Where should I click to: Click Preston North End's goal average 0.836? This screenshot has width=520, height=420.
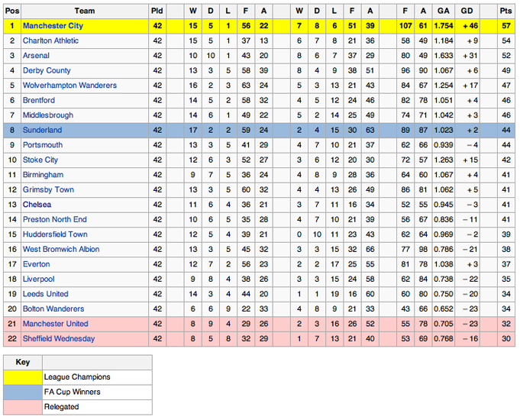point(444,219)
